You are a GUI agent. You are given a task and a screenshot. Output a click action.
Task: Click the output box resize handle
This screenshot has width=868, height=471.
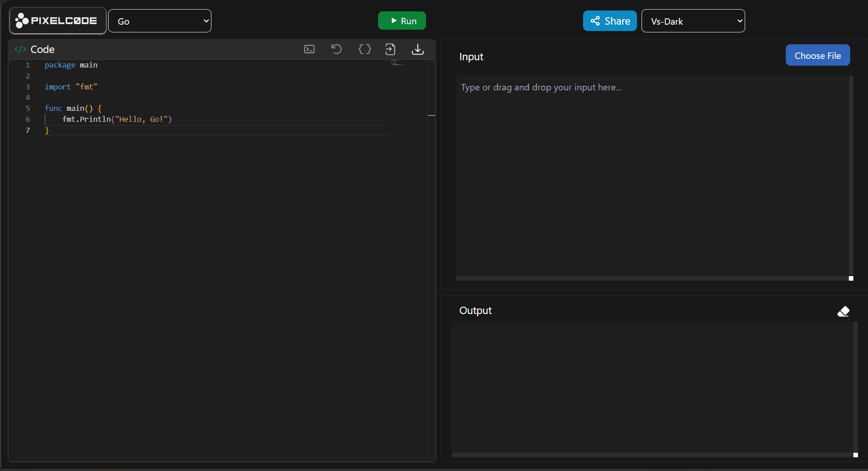pos(855,455)
